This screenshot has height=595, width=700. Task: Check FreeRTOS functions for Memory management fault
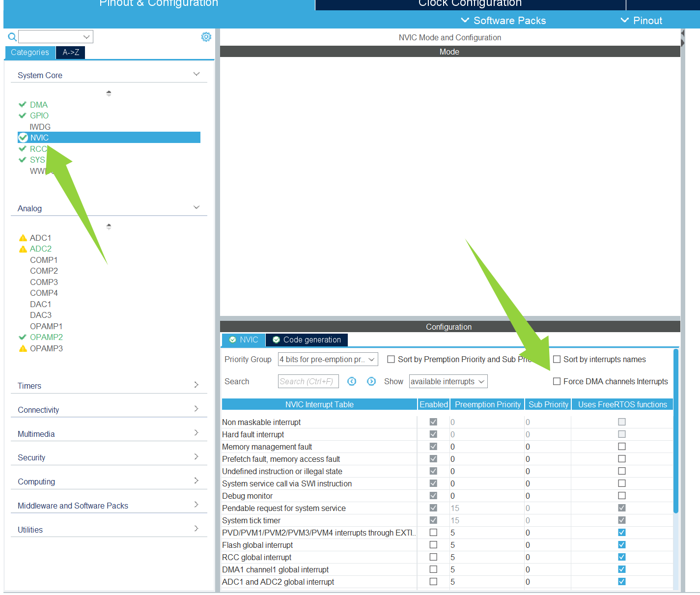click(x=622, y=447)
